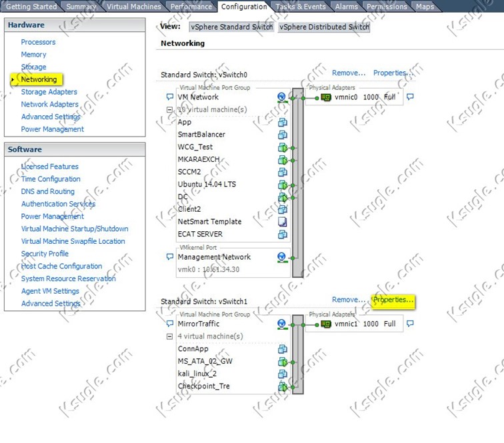Open Licensed Features
This screenshot has height=443, width=504.
click(x=49, y=167)
